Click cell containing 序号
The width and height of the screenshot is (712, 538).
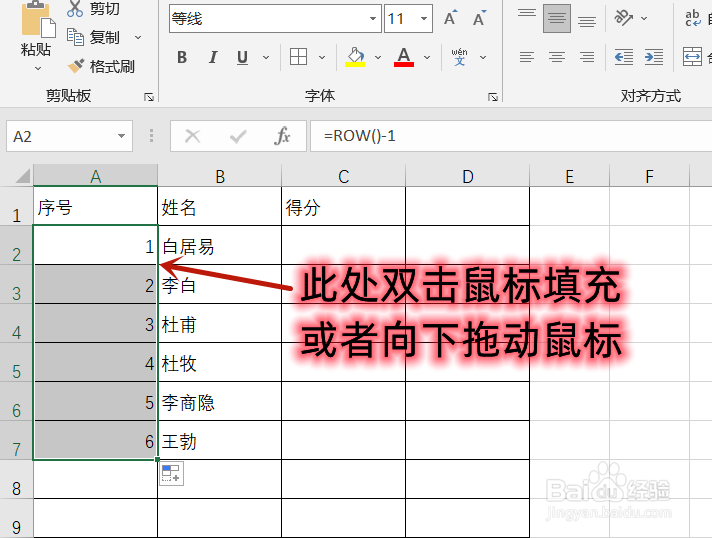pos(95,207)
